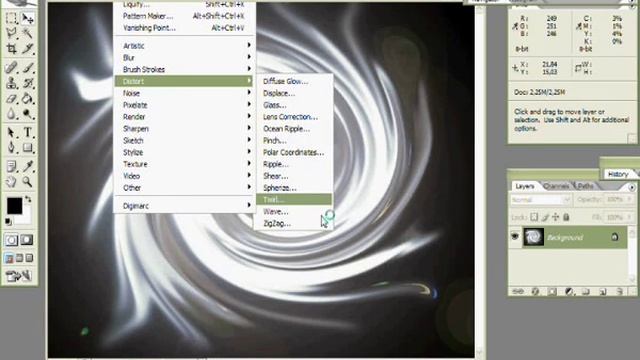Open Vanishing Point... filter

click(x=183, y=28)
